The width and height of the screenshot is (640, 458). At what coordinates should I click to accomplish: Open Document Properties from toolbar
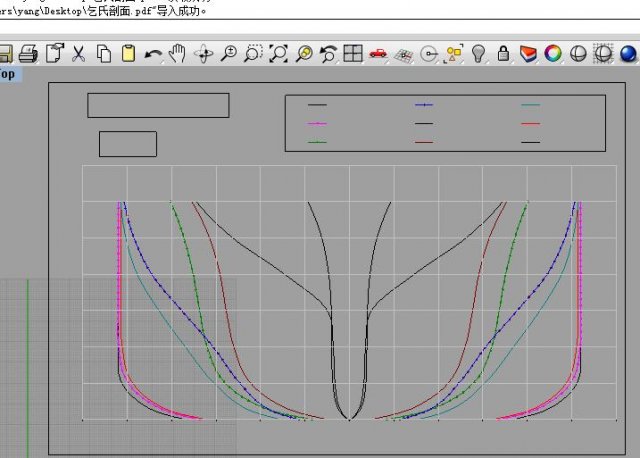(x=55, y=54)
